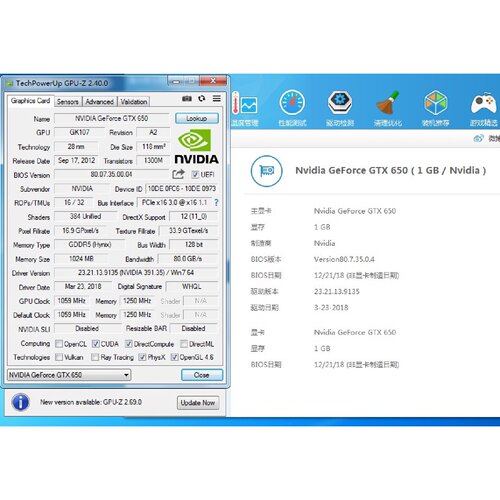Toggle the Vulkan checkbox

pos(59,357)
